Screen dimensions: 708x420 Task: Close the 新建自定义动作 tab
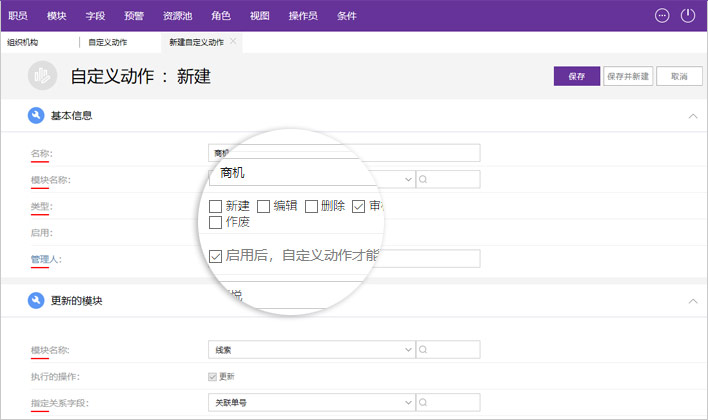coord(234,42)
